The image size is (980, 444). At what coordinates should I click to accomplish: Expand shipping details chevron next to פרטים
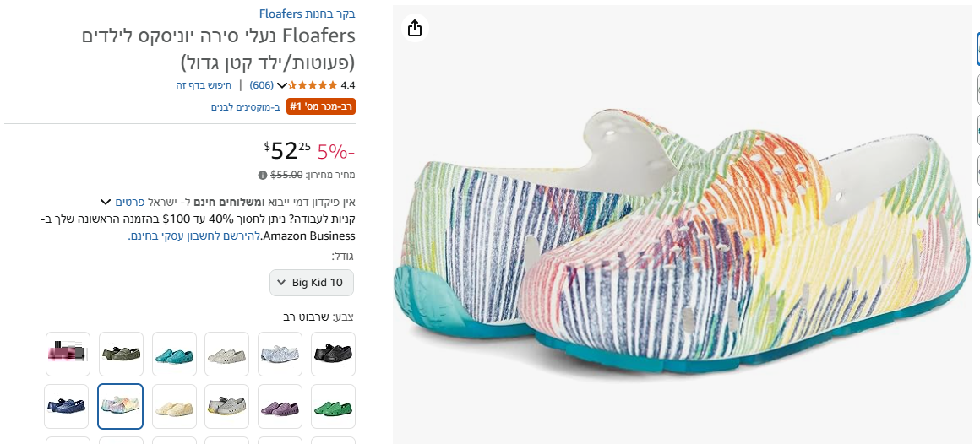(x=106, y=203)
